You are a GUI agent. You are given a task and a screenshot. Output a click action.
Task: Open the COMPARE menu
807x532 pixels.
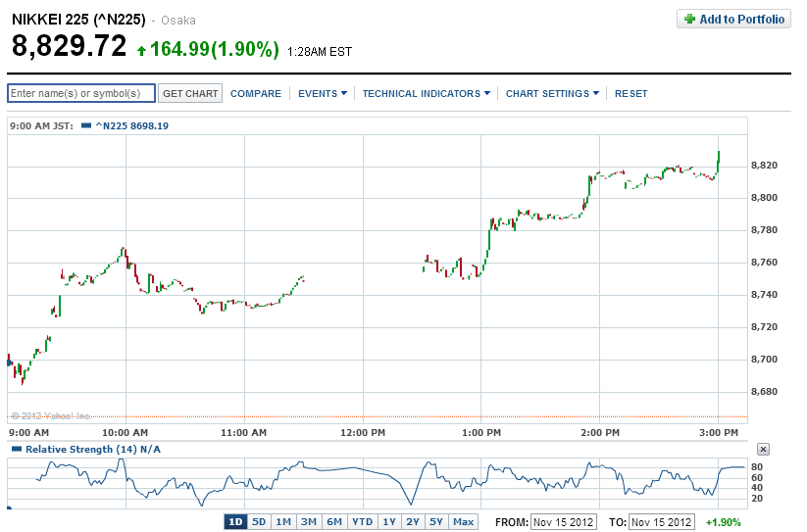(256, 94)
